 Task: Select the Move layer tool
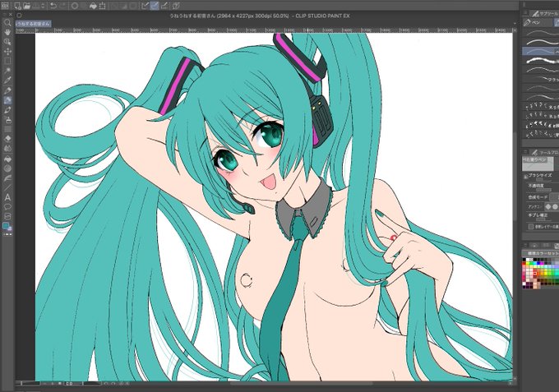pos(7,51)
